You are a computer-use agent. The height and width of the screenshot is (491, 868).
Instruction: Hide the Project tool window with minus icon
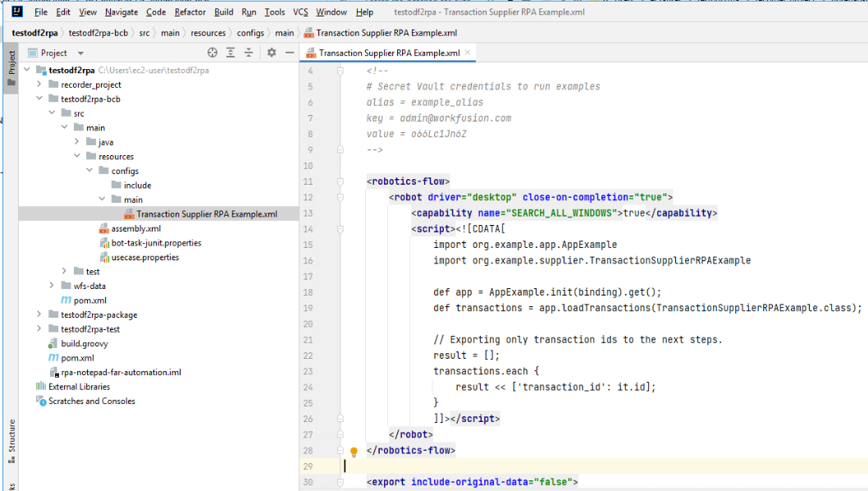click(x=290, y=53)
